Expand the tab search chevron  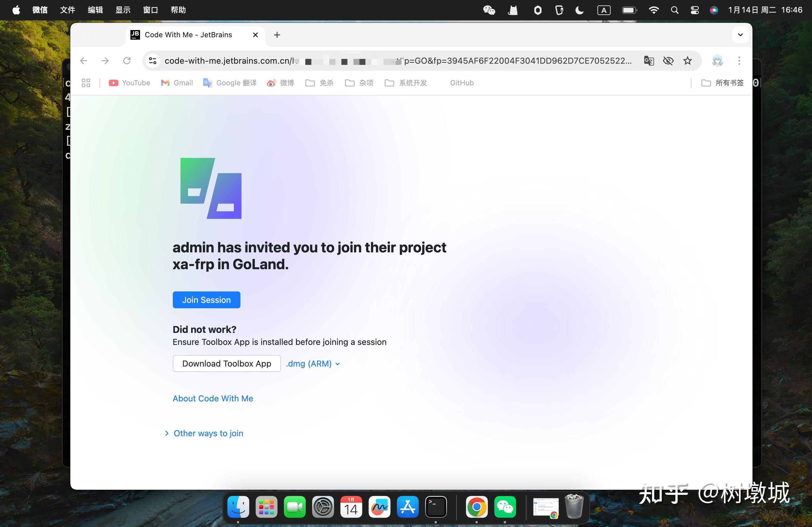click(x=740, y=35)
